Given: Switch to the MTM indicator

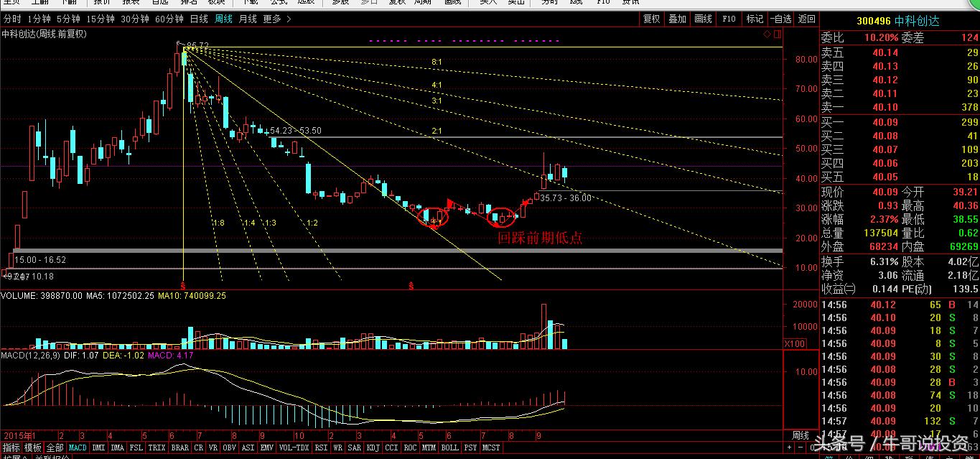Looking at the screenshot, I should (x=429, y=448).
